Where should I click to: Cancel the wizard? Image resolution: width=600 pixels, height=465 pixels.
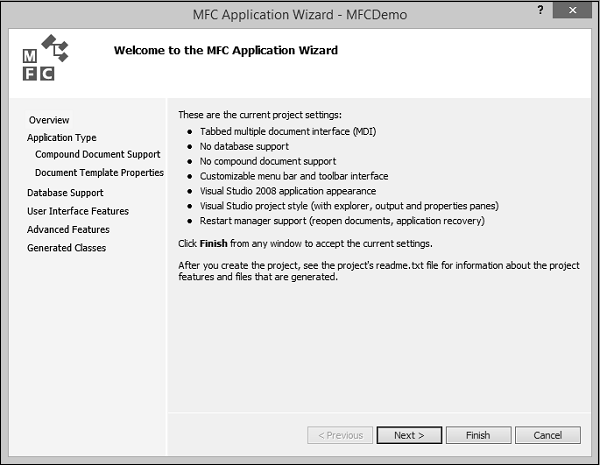tap(547, 435)
